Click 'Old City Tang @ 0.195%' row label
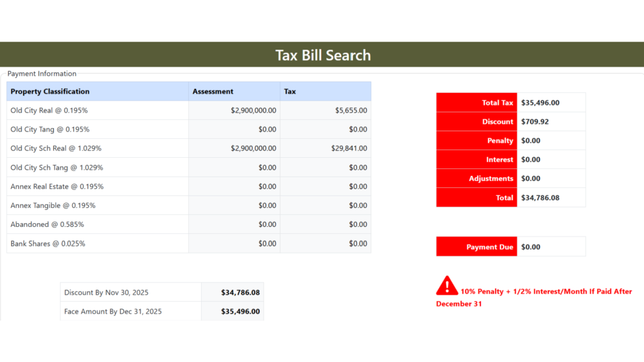644x362 pixels. pyautogui.click(x=50, y=129)
